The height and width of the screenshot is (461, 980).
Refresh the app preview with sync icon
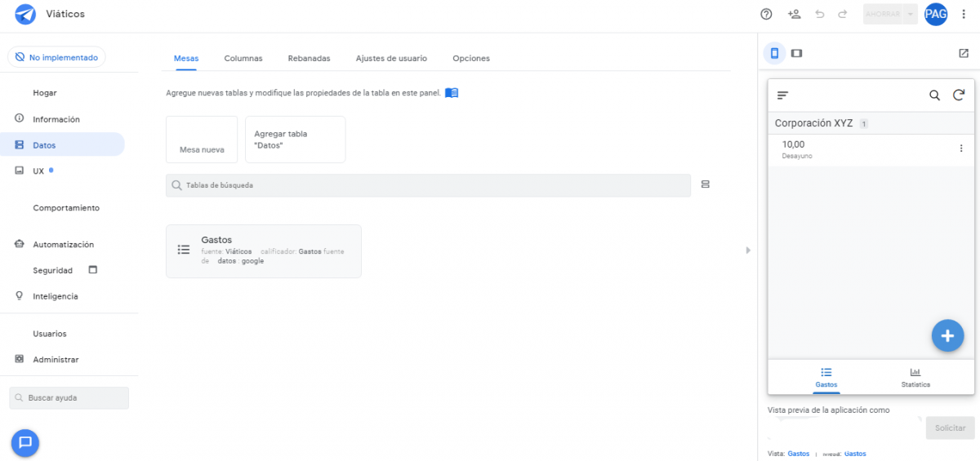coord(959,95)
